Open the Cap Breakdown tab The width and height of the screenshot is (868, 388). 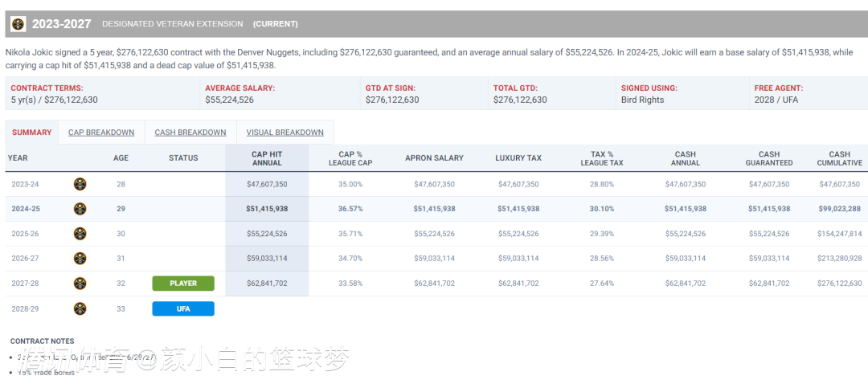pos(101,133)
